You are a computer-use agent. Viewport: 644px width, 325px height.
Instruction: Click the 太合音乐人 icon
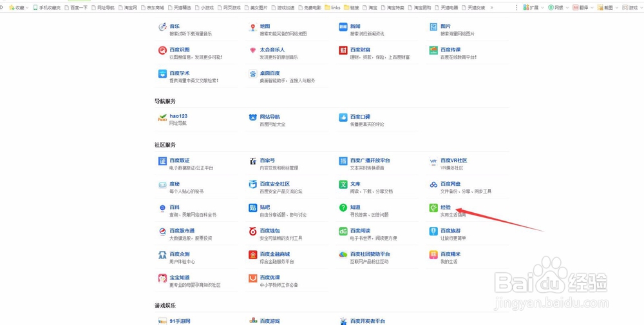(252, 50)
